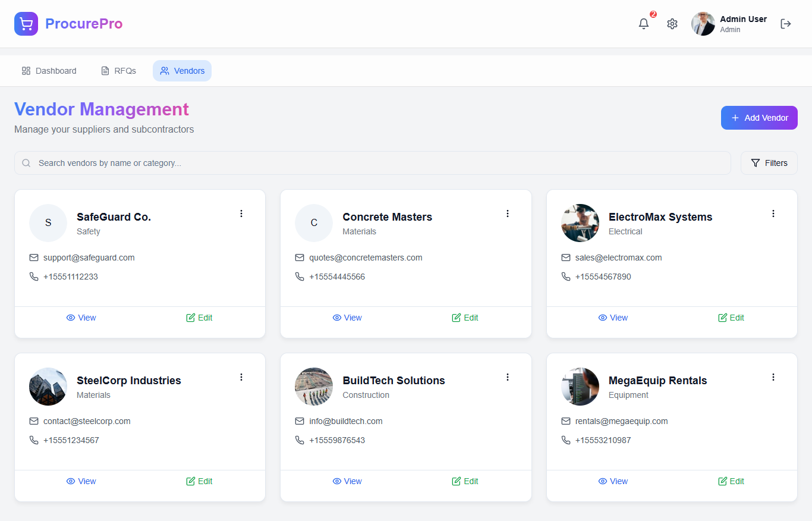Open settings via the gear icon

click(x=672, y=24)
